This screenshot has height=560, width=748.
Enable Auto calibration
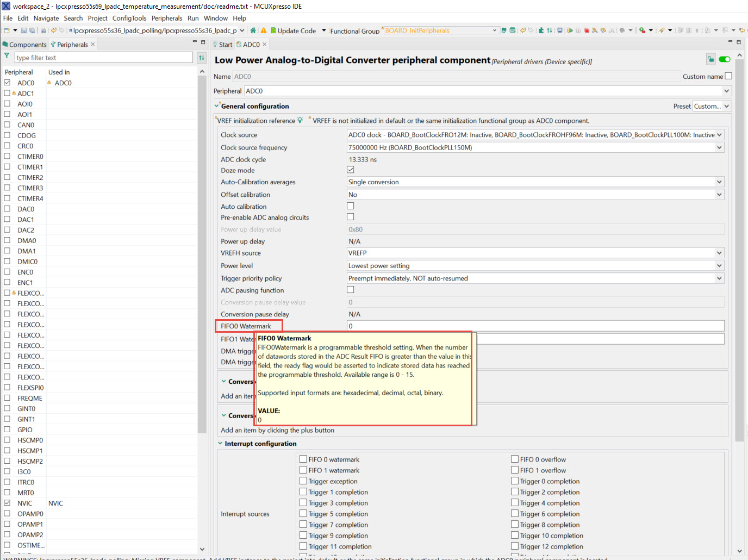(351, 206)
